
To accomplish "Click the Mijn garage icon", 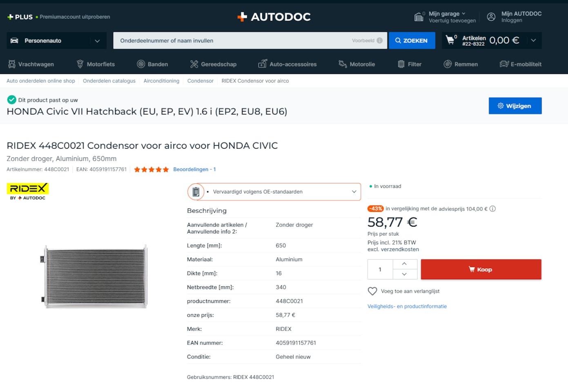I will pyautogui.click(x=419, y=17).
